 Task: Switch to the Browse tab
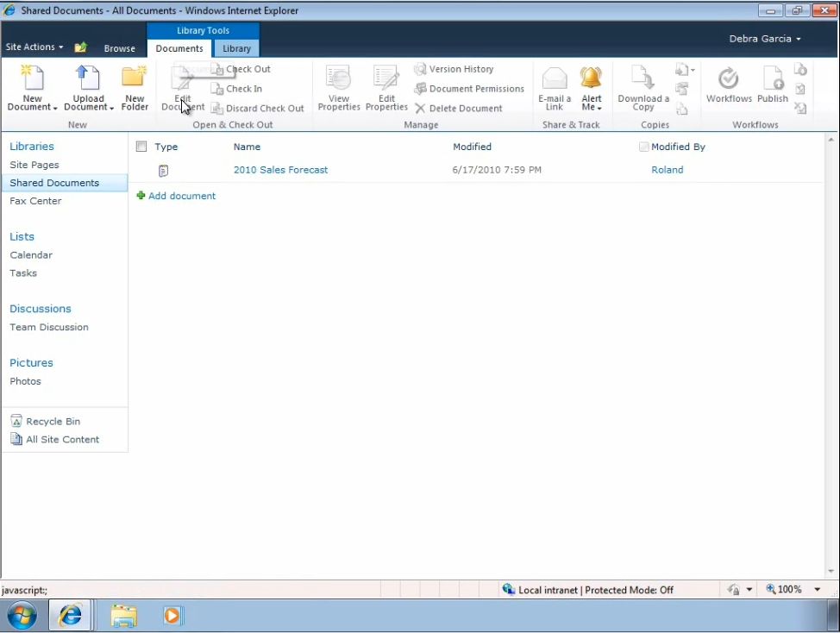[x=120, y=48]
